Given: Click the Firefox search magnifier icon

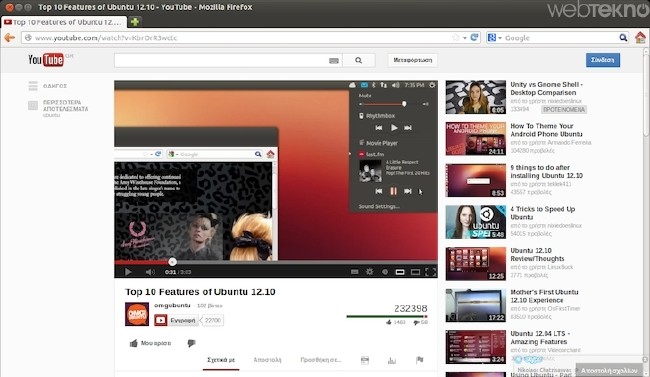Looking at the screenshot, I should pyautogui.click(x=623, y=38).
